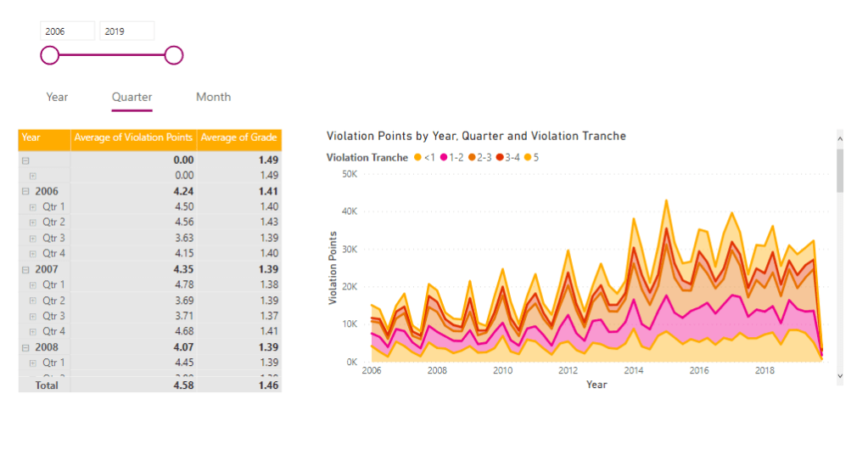The height and width of the screenshot is (450, 868).
Task: Select the red '3-4' tranche legend marker
Action: 501,158
